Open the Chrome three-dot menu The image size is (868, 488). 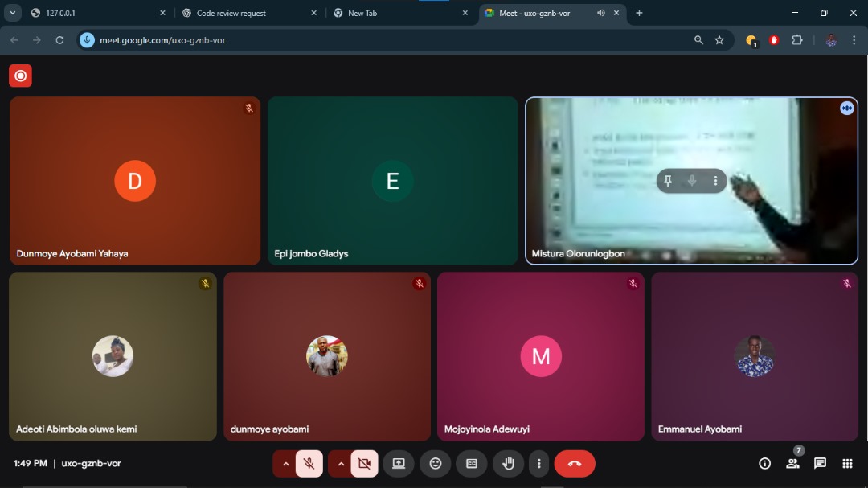854,40
